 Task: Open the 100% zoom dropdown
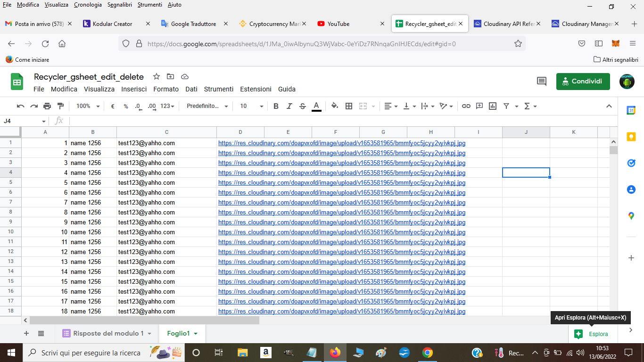tap(88, 106)
